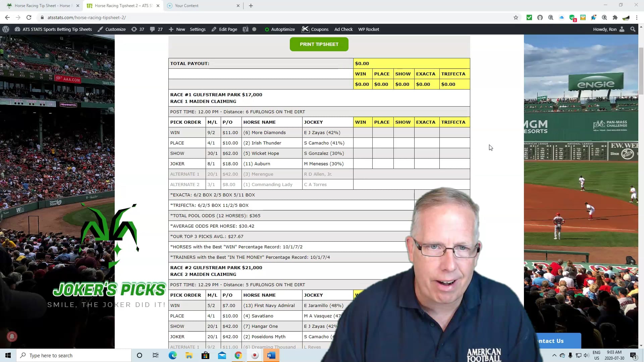Open the green checkmark extension

(529, 17)
